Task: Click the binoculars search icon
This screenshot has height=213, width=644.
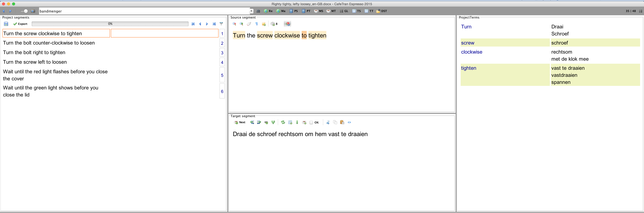Action: tap(258, 11)
